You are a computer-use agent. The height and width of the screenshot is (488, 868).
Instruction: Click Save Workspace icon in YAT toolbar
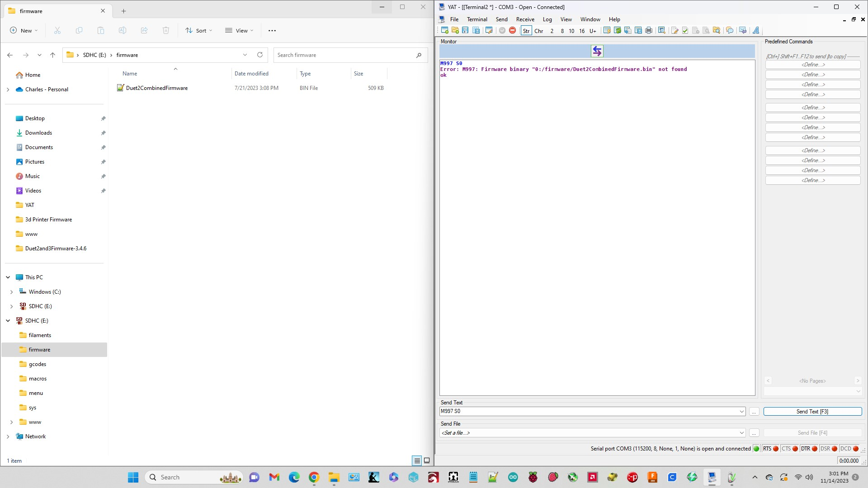point(476,30)
